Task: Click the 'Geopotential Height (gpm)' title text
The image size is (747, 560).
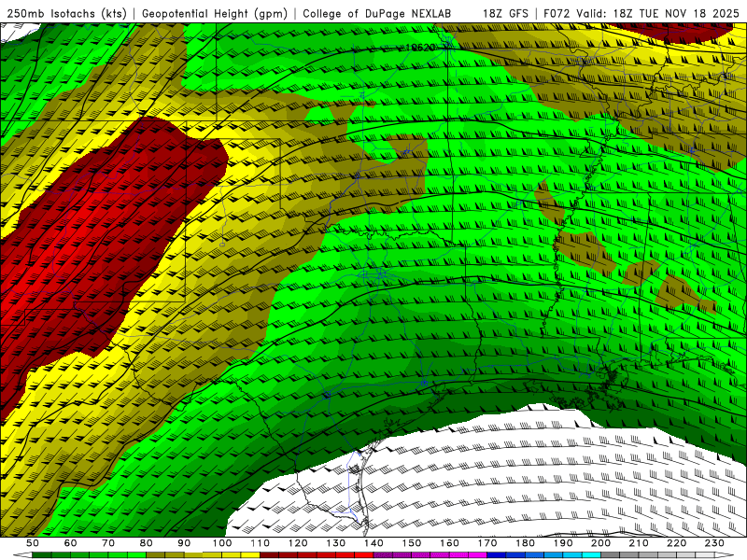Action: (215, 13)
